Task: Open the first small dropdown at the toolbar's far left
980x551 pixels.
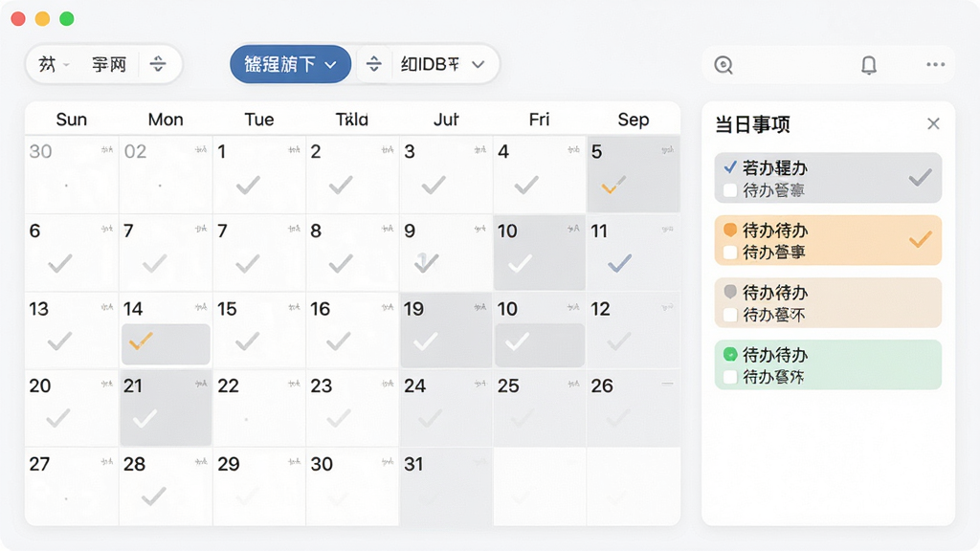Action: click(x=54, y=64)
